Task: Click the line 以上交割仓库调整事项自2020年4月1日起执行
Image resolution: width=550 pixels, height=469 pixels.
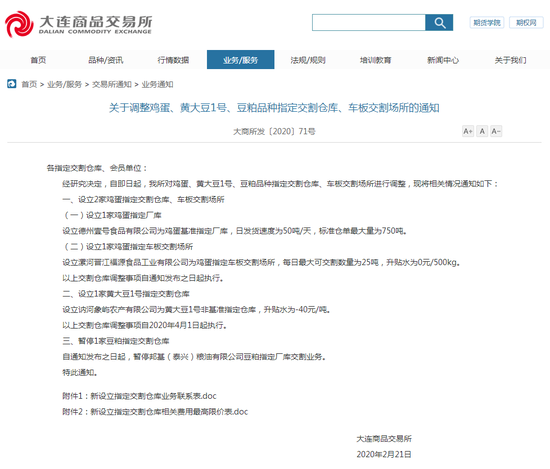Action: 145,325
